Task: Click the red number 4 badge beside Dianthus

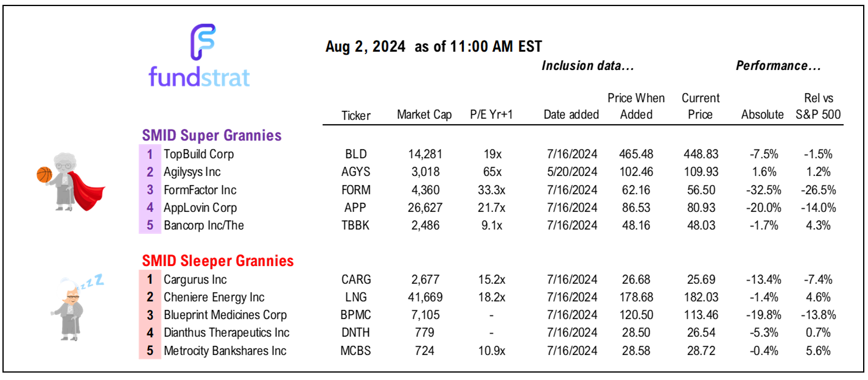Action: [x=150, y=332]
